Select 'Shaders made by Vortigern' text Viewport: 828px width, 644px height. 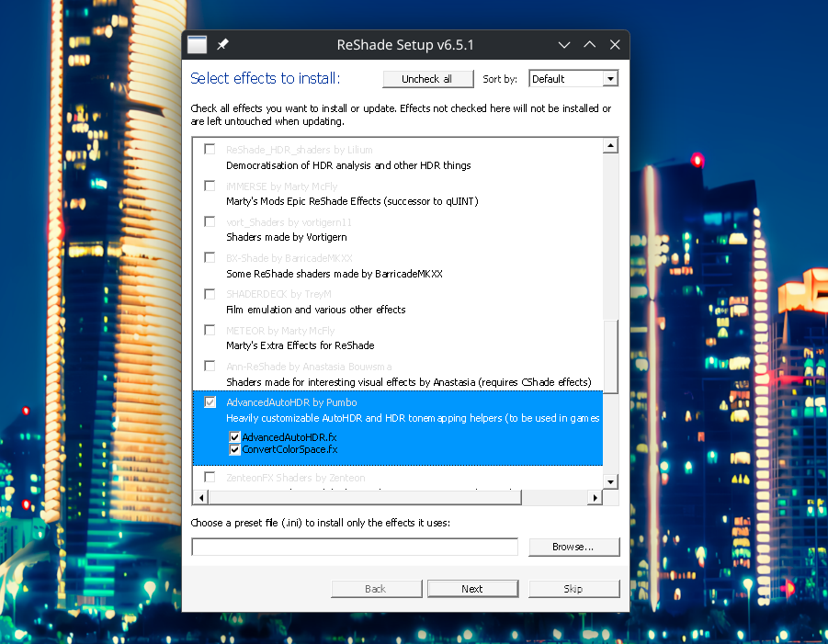(287, 237)
